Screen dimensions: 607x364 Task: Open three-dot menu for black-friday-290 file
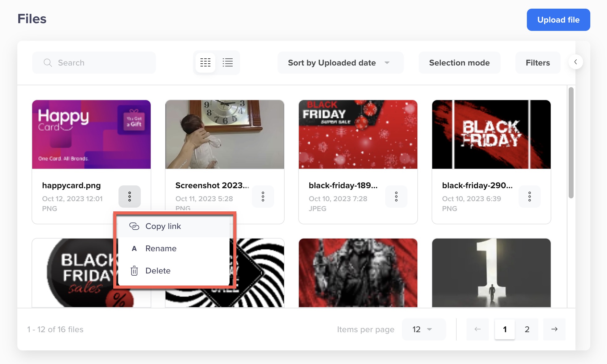point(530,197)
